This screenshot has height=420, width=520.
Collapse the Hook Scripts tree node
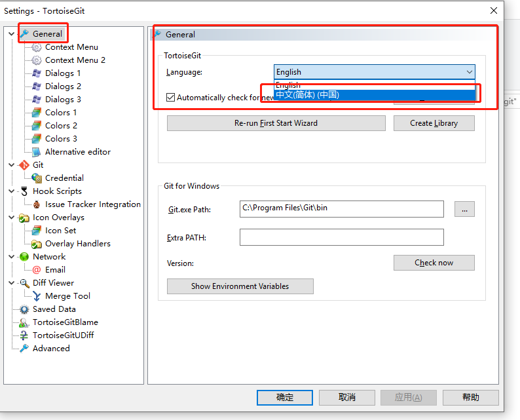point(11,191)
